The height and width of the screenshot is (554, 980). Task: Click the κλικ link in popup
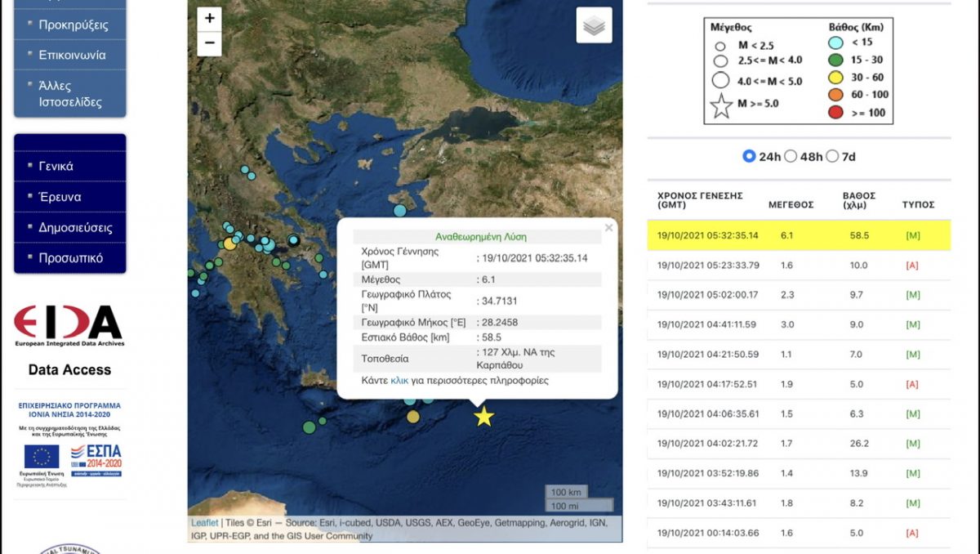399,380
